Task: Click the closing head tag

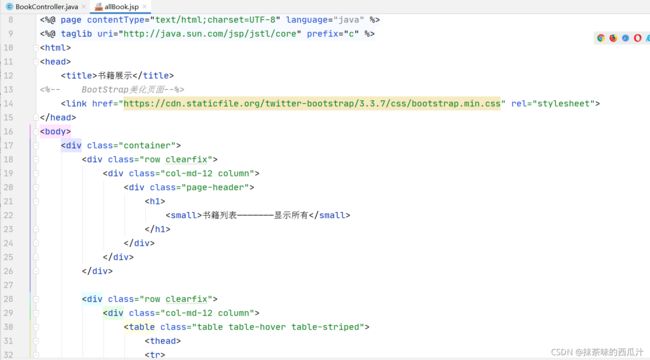Action: [58, 117]
